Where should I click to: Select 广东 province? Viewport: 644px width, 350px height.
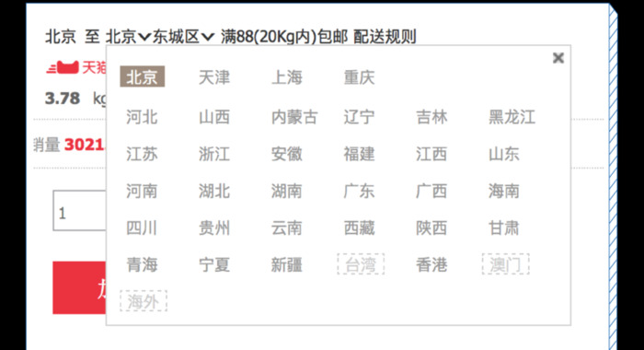pos(360,192)
